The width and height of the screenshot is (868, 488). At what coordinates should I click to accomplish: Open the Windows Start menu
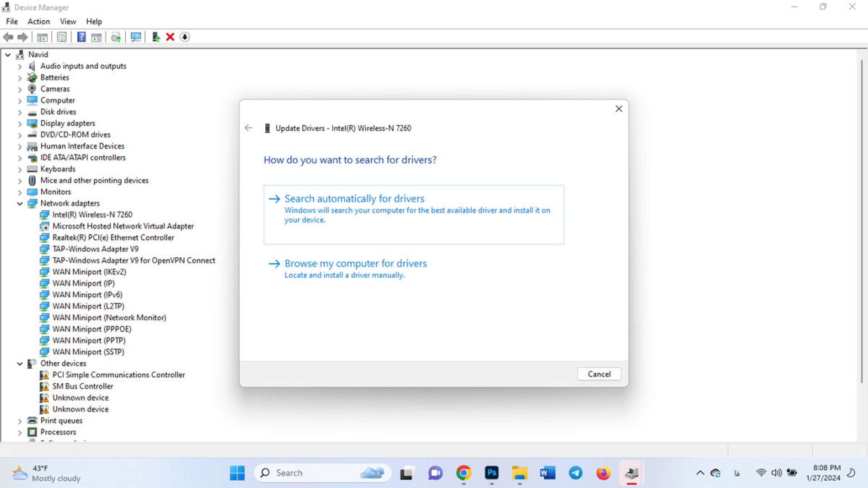click(237, 473)
